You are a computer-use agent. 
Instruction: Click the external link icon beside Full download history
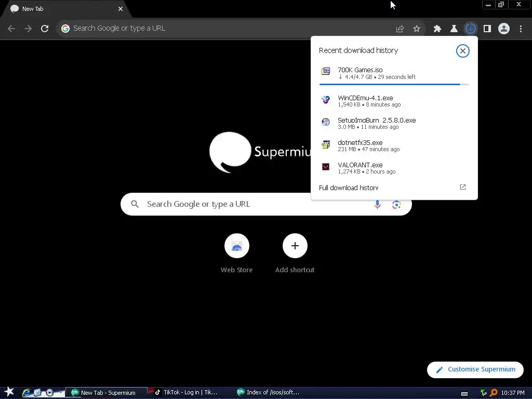(463, 187)
